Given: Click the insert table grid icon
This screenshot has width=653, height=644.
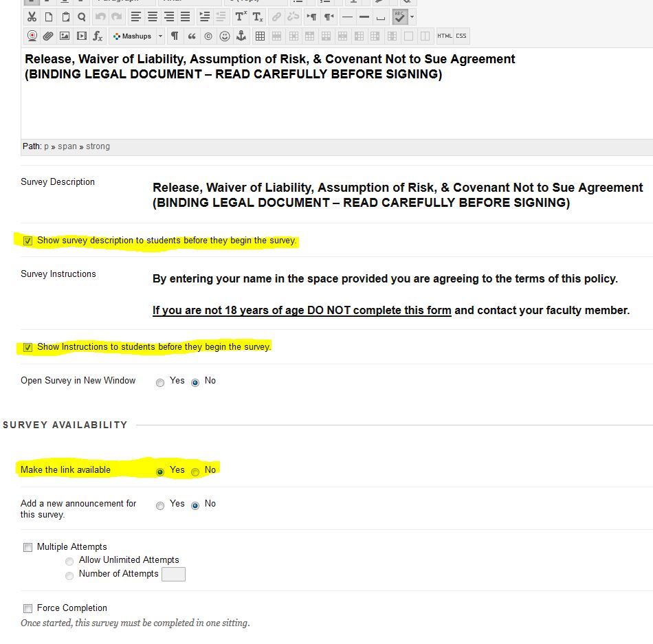Looking at the screenshot, I should coord(260,36).
